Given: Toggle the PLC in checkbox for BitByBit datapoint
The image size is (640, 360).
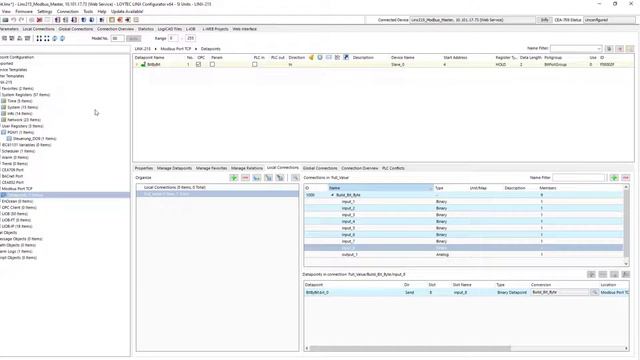Looking at the screenshot, I should tap(255, 64).
